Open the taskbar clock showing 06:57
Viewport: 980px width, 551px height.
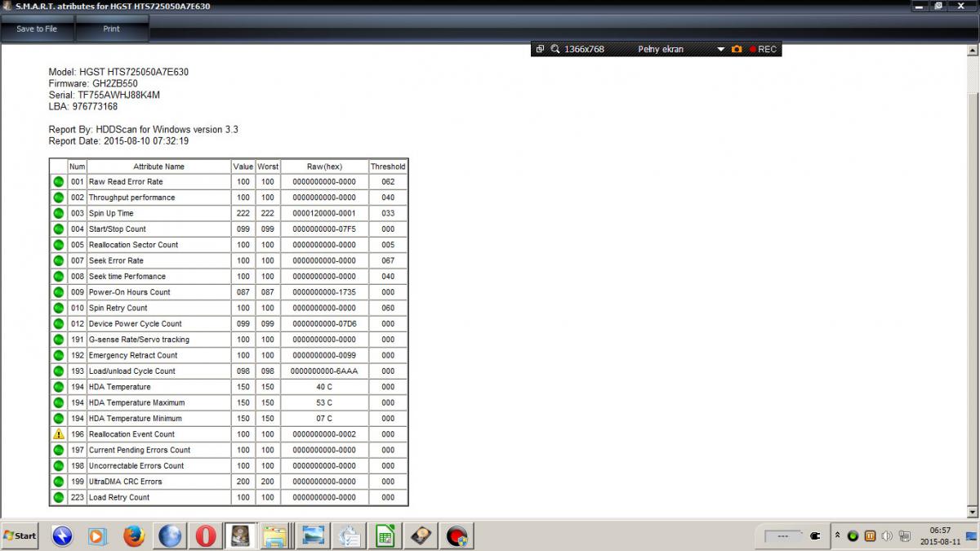[x=939, y=535]
